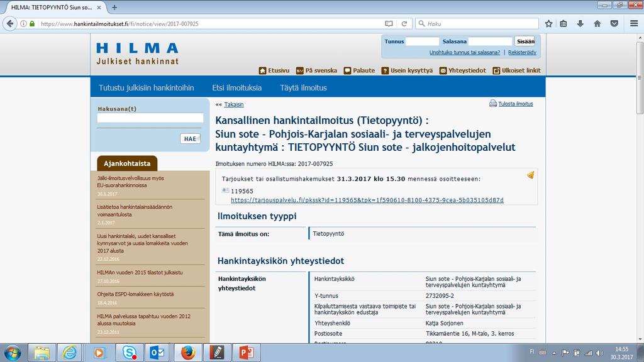This screenshot has width=644, height=362.
Task: Select the Ajankohtaista tab
Action: 127,163
